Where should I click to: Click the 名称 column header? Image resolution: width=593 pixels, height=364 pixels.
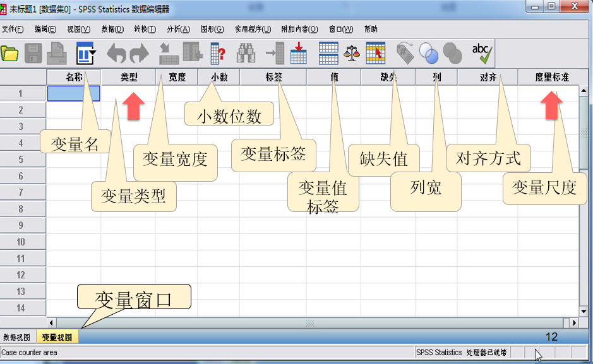[74, 78]
